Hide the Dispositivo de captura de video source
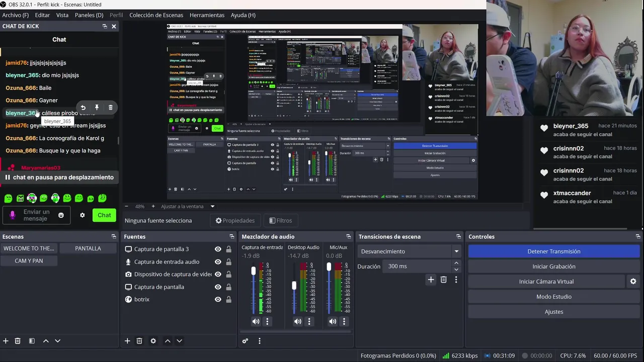644x362 pixels. tap(218, 274)
